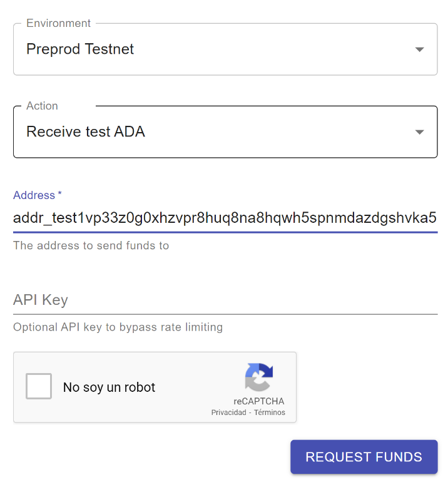Click the "Action" field label

coord(42,106)
